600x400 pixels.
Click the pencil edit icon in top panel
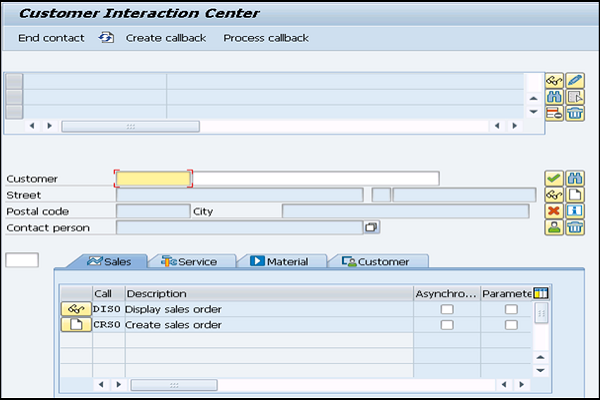pos(575,80)
